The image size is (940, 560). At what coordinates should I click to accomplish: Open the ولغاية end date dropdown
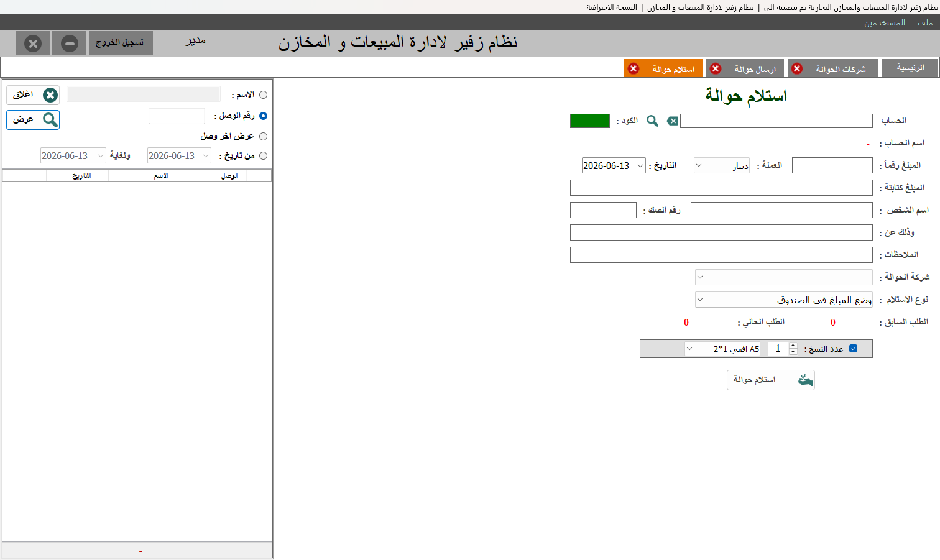click(x=101, y=156)
